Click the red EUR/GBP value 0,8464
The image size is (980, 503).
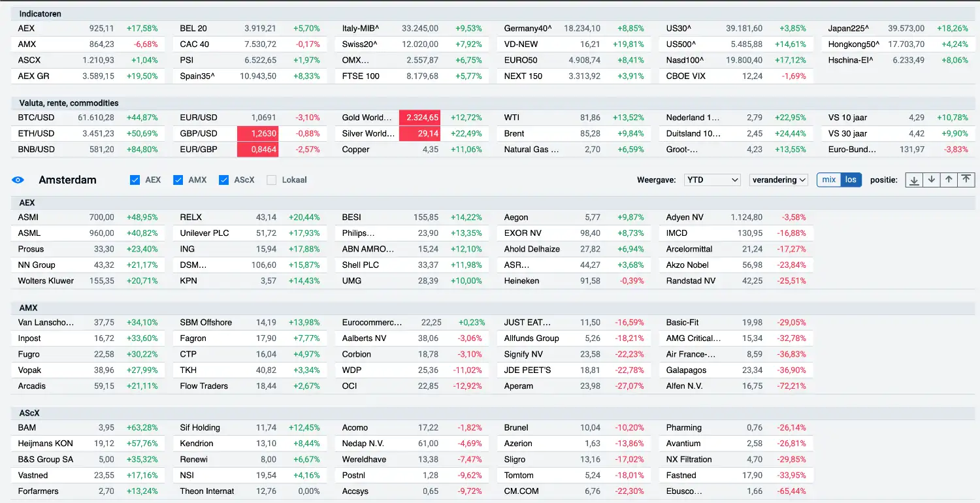pos(258,150)
